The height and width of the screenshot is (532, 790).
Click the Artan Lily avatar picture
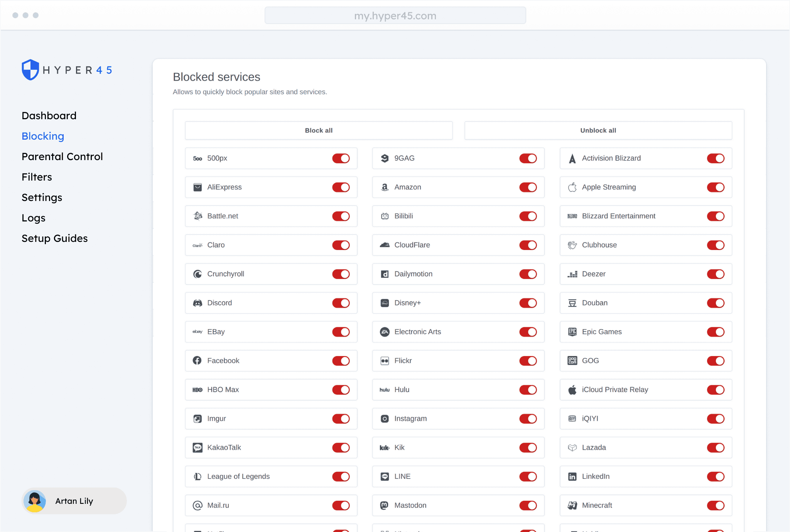(x=35, y=501)
